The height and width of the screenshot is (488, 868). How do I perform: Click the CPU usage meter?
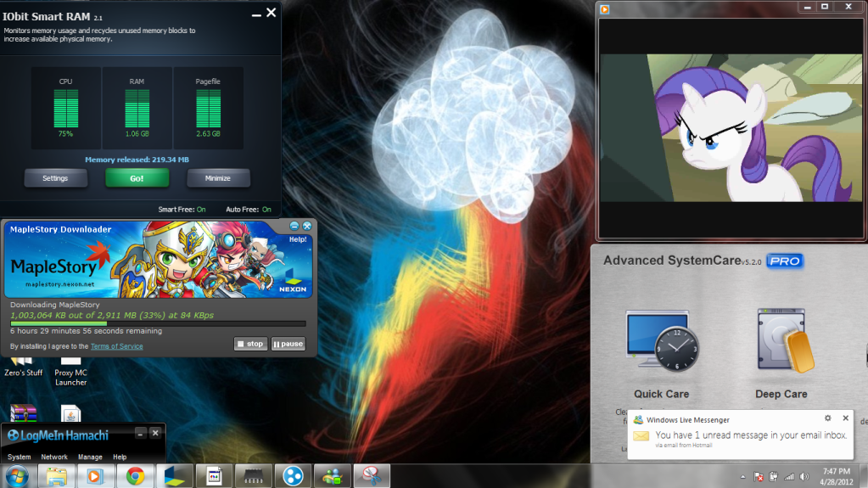click(x=66, y=109)
